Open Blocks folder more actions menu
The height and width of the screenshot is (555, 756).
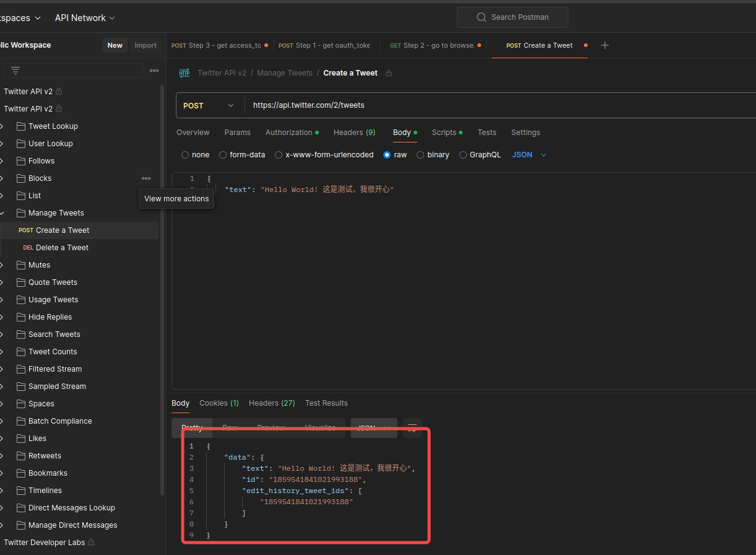(146, 178)
